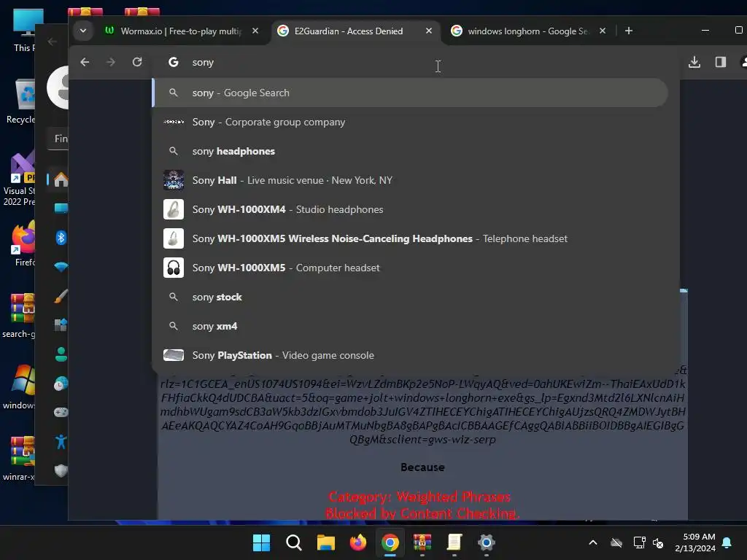747x560 pixels.
Task: Switch to the Wormax.io tab
Action: coord(181,31)
